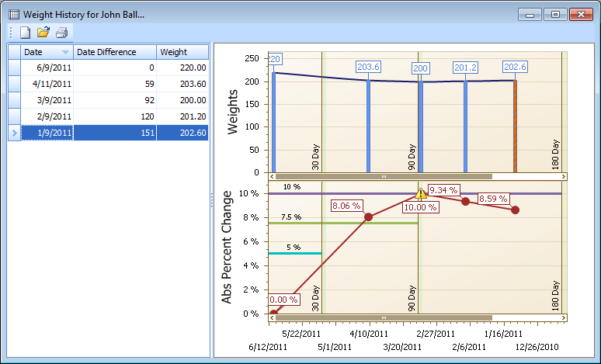Click the date difference cell showing 120
This screenshot has width=601, height=364.
115,116
